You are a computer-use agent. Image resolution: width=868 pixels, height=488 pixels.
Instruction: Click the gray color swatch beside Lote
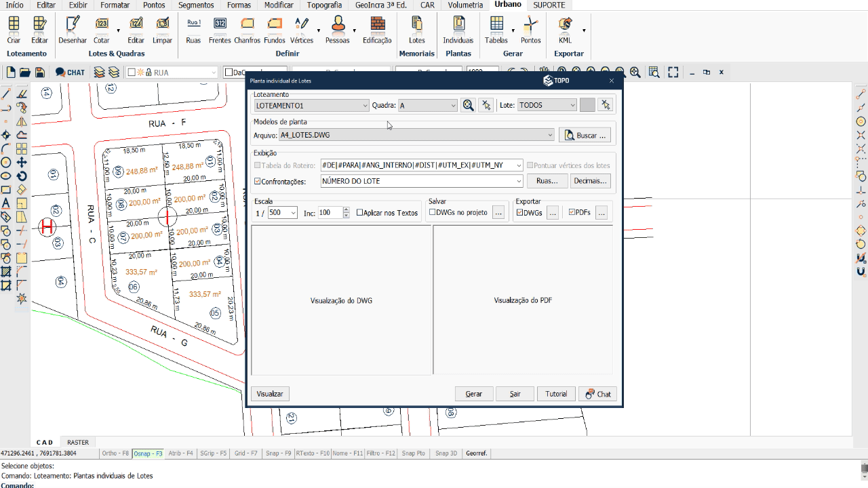coord(587,105)
